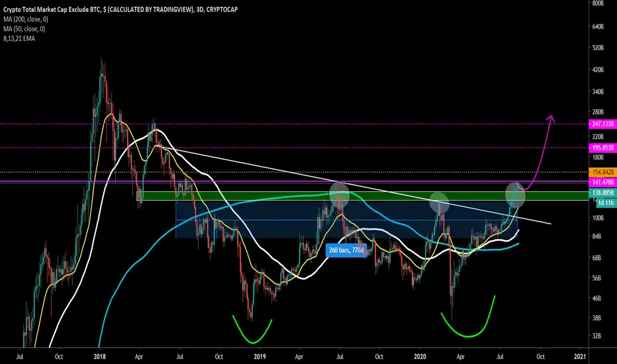Viewport: 617px width, 364px height.
Task: Select the green horizontal resistance zone rectangle
Action: tap(362, 196)
